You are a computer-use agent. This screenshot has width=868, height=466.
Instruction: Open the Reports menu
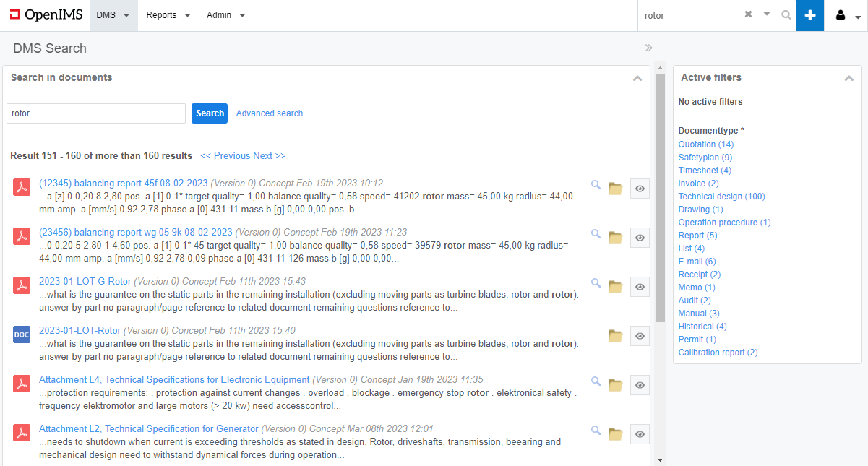tap(168, 15)
